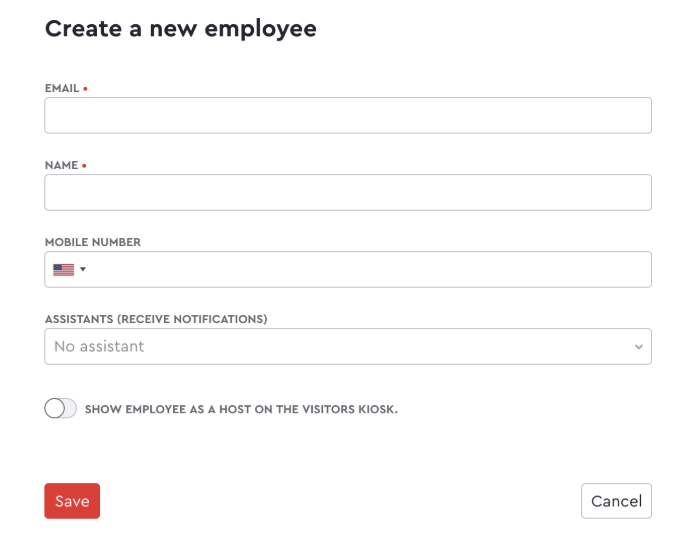685x536 pixels.
Task: Click the Cancel button
Action: click(x=616, y=501)
